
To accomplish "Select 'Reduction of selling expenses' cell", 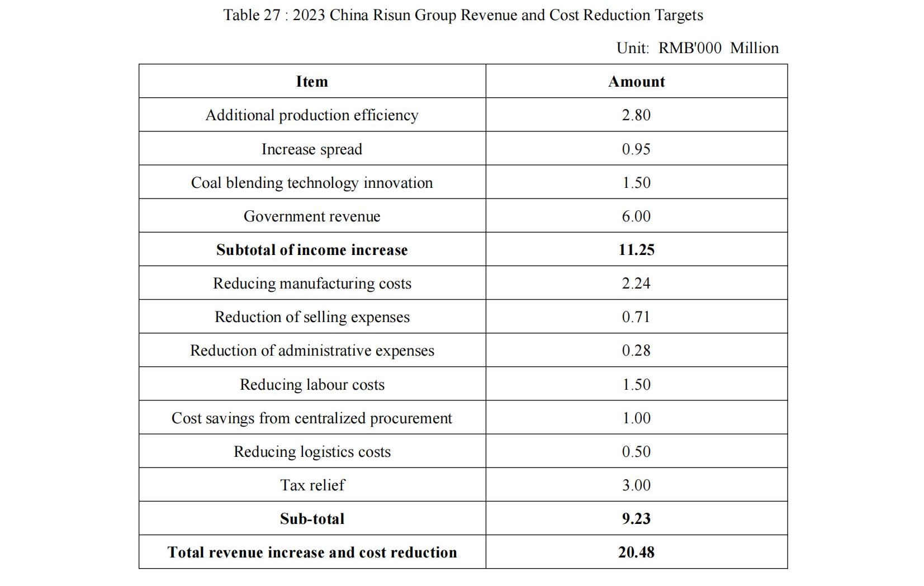I will click(312, 317).
